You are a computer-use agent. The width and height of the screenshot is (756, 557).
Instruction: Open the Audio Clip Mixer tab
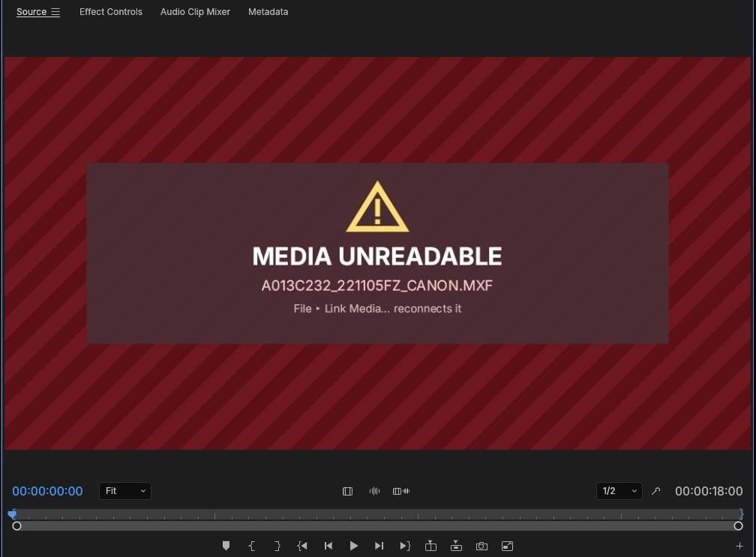195,12
